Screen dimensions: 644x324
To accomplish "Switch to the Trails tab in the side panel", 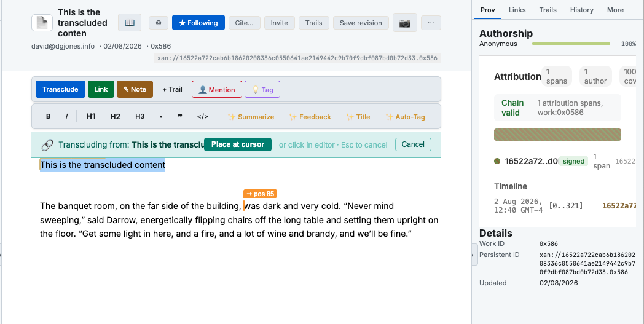I will point(548,10).
